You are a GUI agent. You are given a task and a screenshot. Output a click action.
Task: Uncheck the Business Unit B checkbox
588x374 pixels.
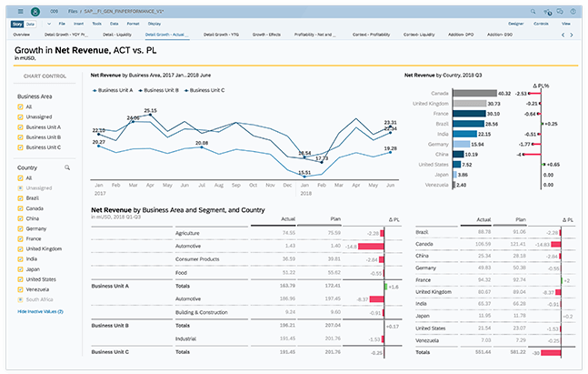tap(21, 137)
